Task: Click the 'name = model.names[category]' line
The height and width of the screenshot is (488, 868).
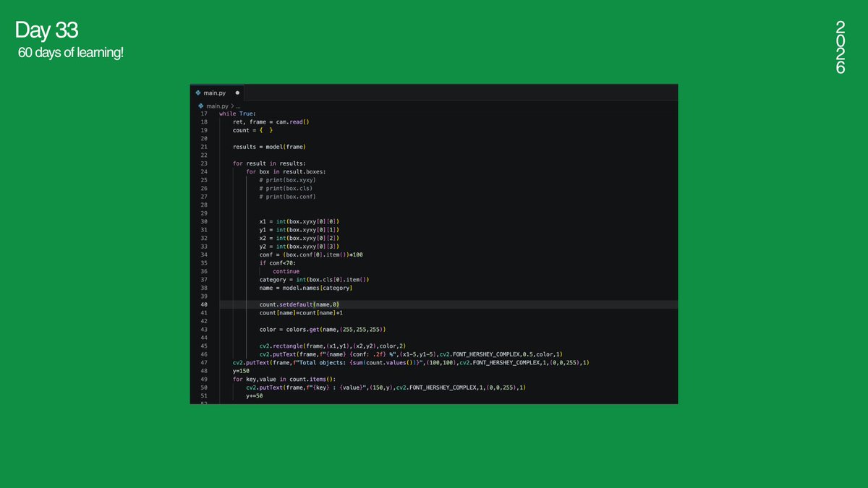Action: [306, 288]
